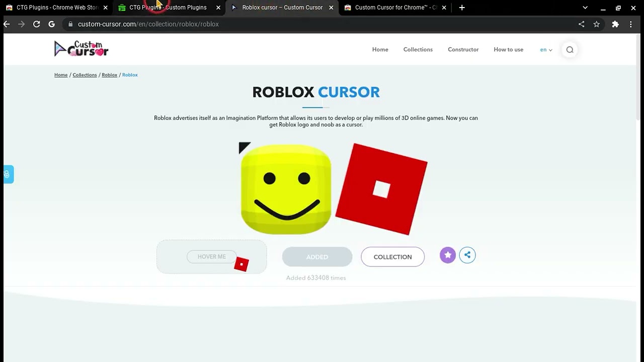Click the ADDED button
Viewport: 644px width, 362px height.
pyautogui.click(x=317, y=257)
